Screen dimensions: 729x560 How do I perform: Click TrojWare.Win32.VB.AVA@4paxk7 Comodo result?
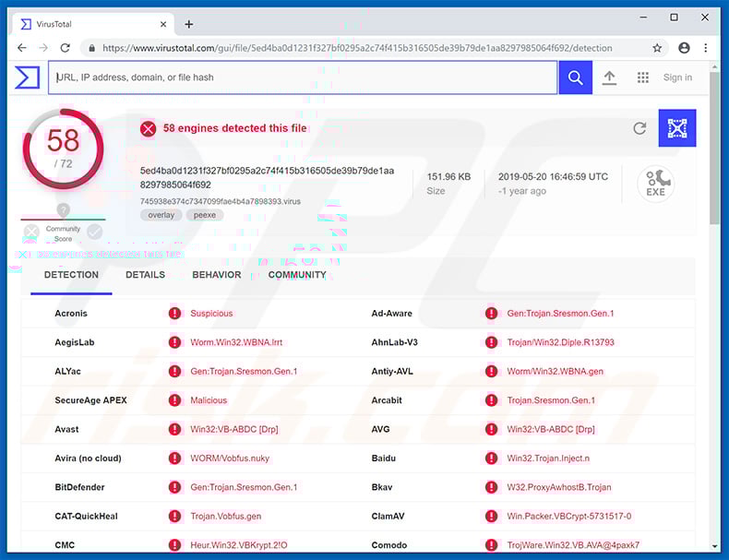click(x=573, y=544)
